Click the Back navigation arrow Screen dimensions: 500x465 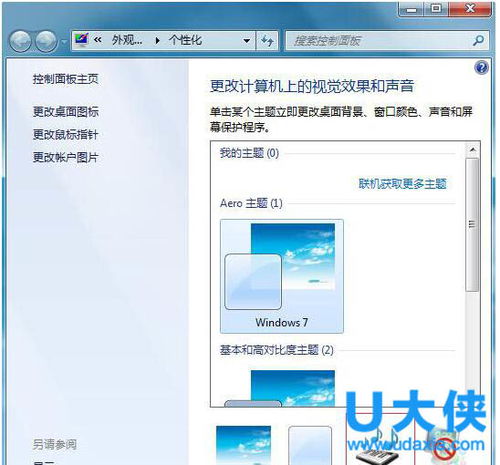(20, 41)
